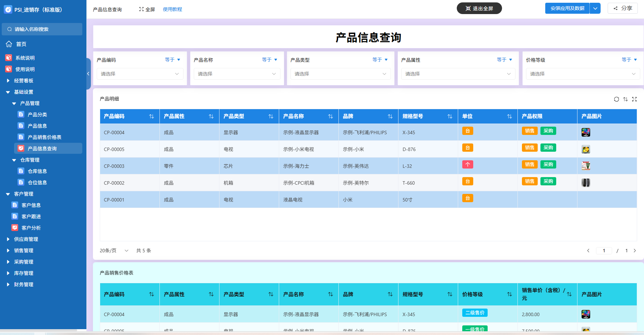Collapse the sidebar using the arrow handle
The width and height of the screenshot is (644, 335).
pos(88,74)
